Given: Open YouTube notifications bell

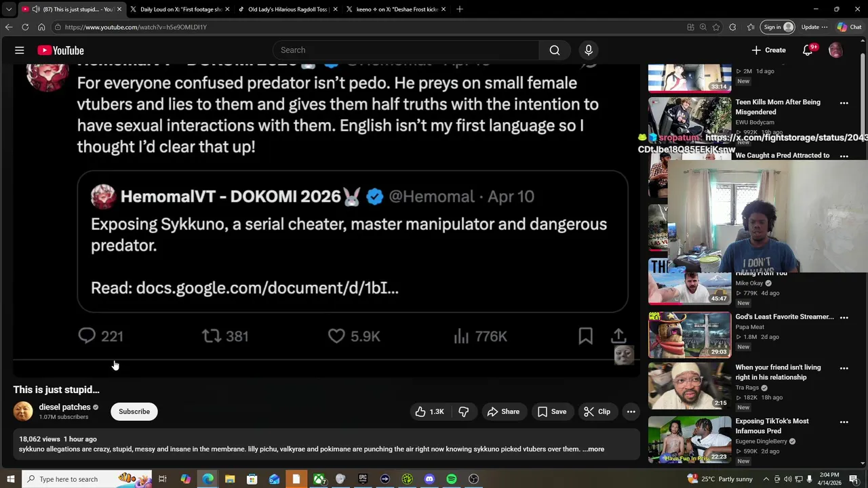Looking at the screenshot, I should 808,50.
